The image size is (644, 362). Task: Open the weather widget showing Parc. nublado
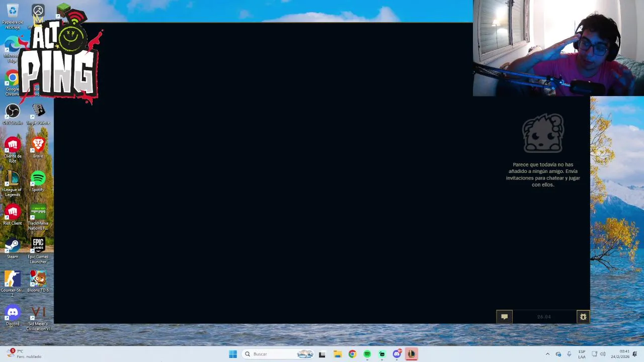(23, 354)
